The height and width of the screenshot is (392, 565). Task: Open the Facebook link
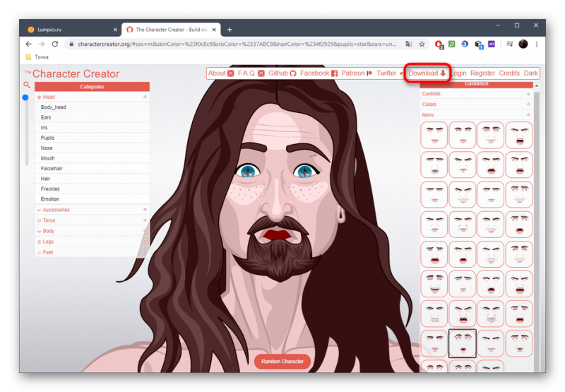point(319,73)
